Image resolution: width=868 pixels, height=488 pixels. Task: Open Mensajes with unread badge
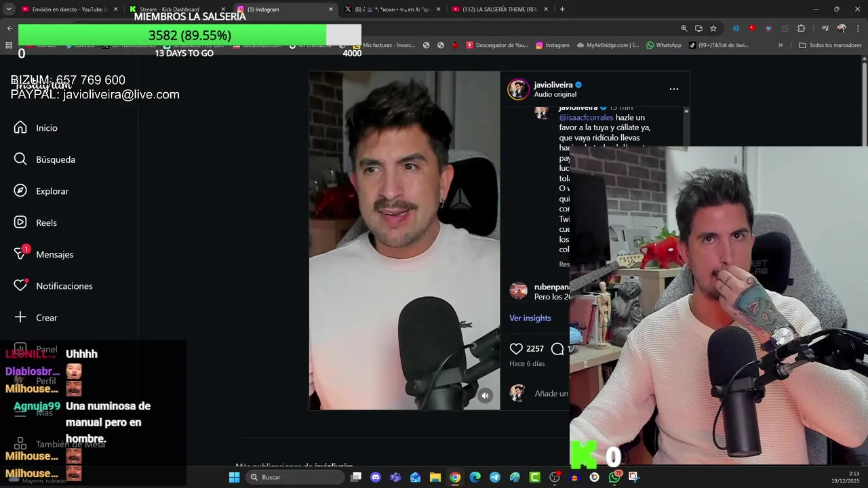[43, 254]
